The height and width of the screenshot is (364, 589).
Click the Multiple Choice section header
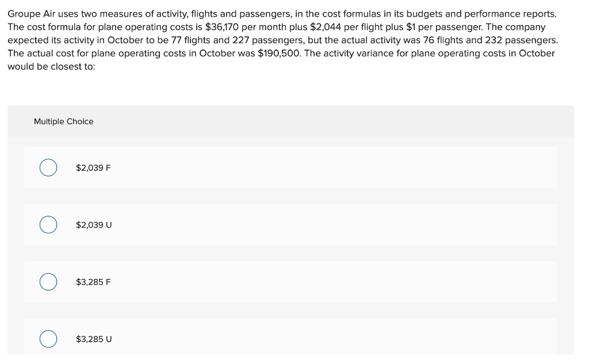click(63, 121)
